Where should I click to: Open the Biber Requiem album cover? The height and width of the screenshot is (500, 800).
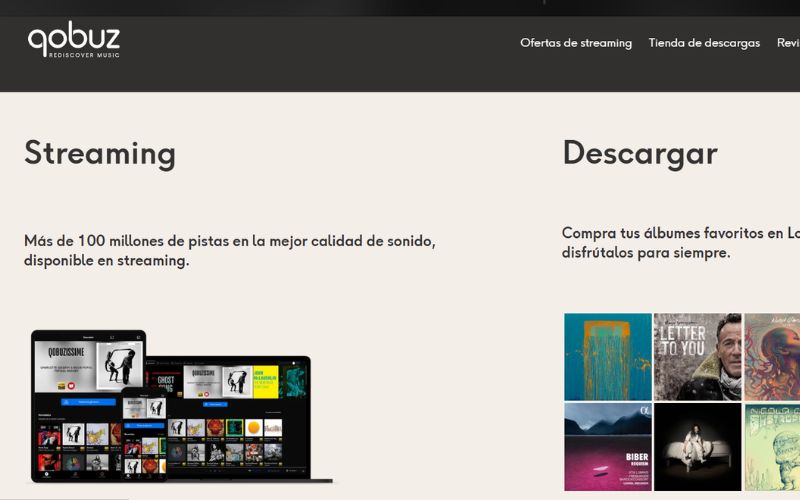608,447
